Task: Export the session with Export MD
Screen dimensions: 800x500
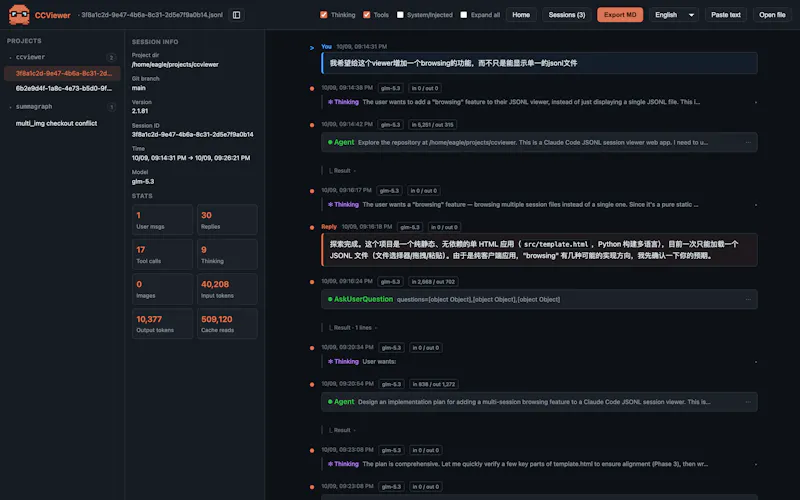Action: click(x=620, y=15)
